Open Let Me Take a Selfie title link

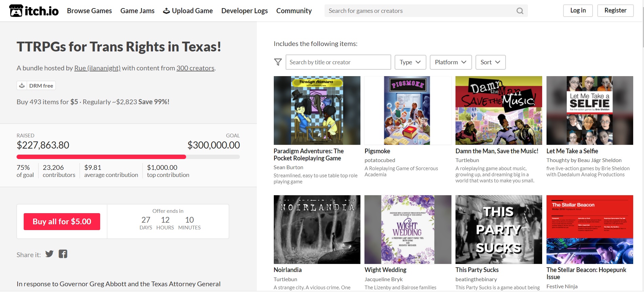(x=572, y=151)
